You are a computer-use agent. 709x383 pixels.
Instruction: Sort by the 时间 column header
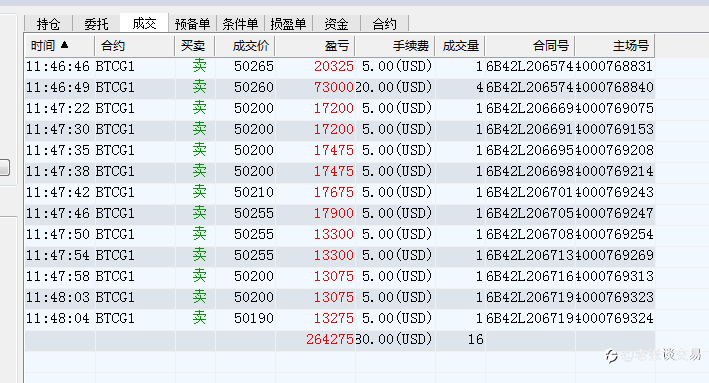pos(59,46)
